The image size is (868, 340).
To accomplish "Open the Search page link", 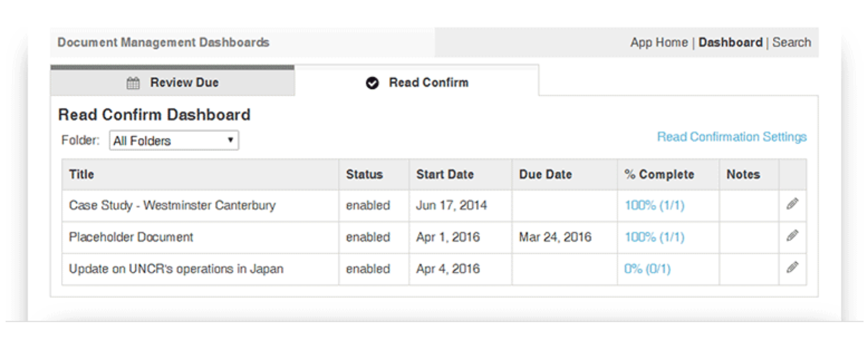I will [791, 42].
